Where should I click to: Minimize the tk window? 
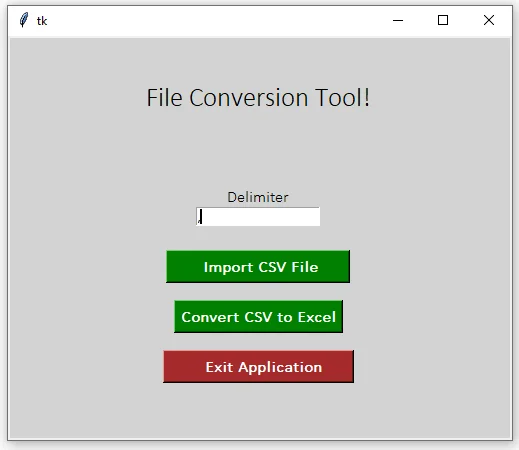click(398, 20)
